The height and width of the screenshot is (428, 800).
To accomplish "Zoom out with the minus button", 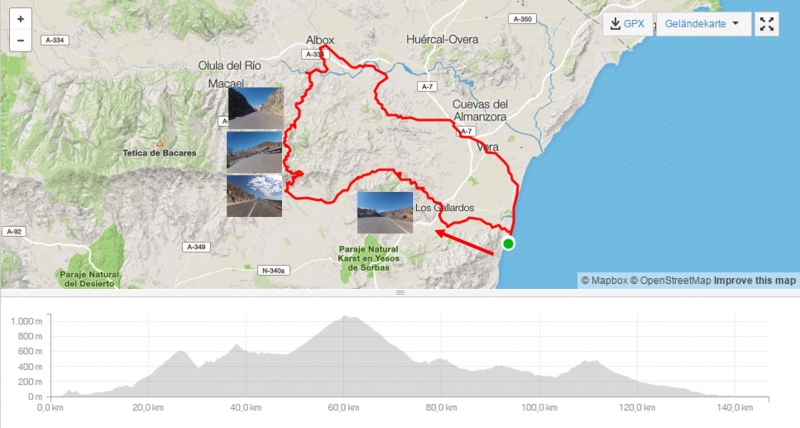I will (20, 40).
